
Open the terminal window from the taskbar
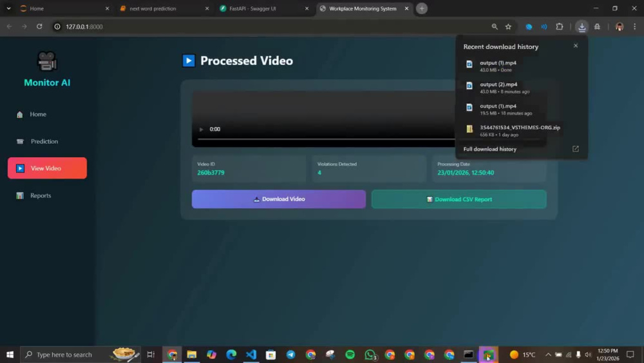[x=469, y=355]
